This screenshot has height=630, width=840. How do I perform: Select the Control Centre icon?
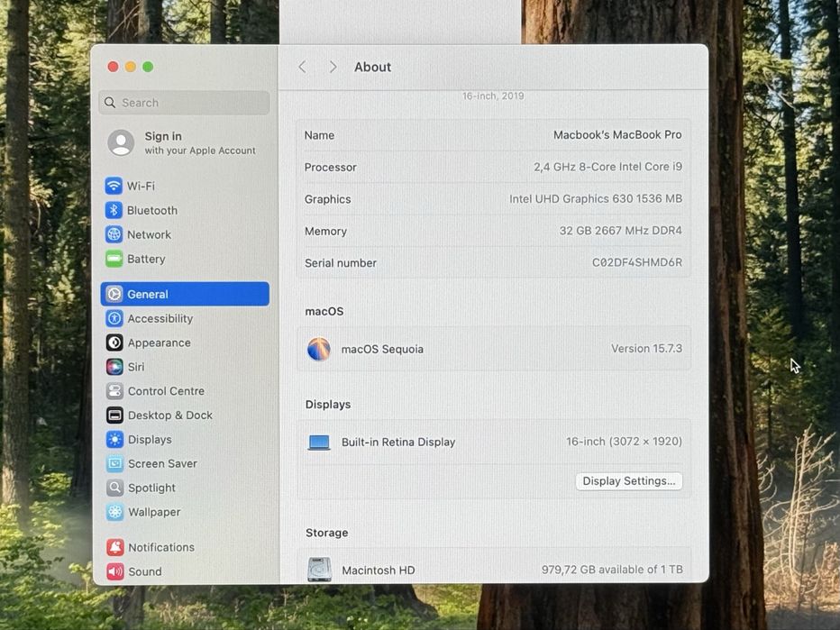pos(114,390)
